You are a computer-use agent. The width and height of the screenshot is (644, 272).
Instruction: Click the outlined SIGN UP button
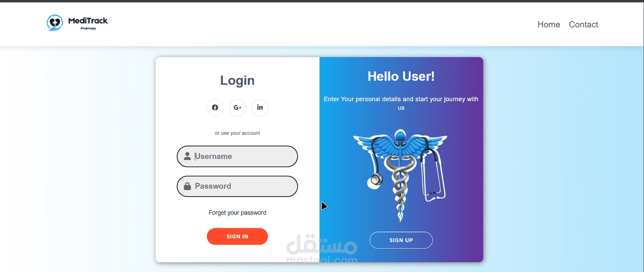coord(401,240)
